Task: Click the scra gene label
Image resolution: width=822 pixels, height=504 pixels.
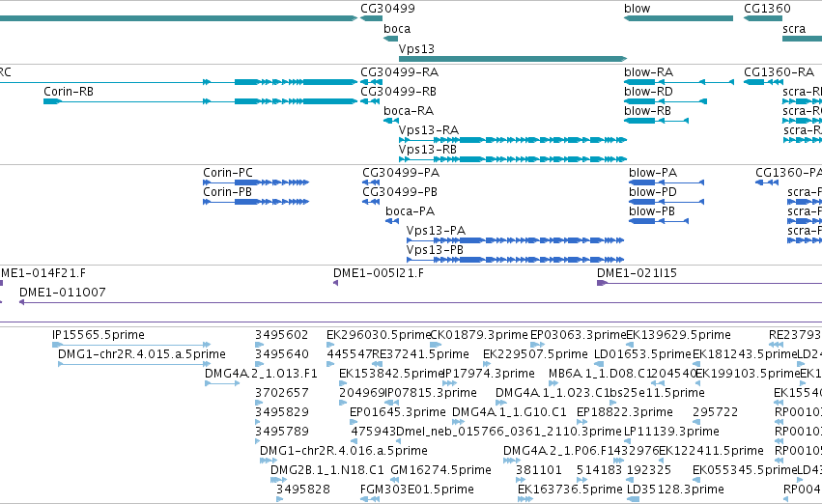Action: click(x=794, y=29)
